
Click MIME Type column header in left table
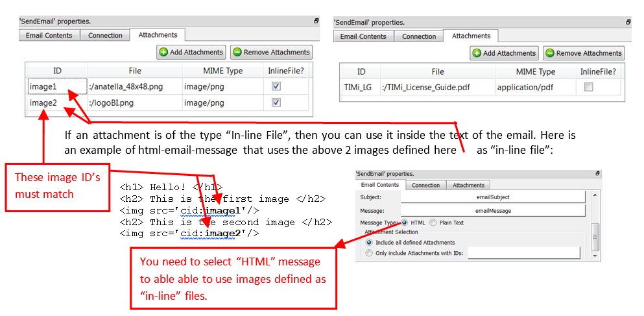[223, 71]
